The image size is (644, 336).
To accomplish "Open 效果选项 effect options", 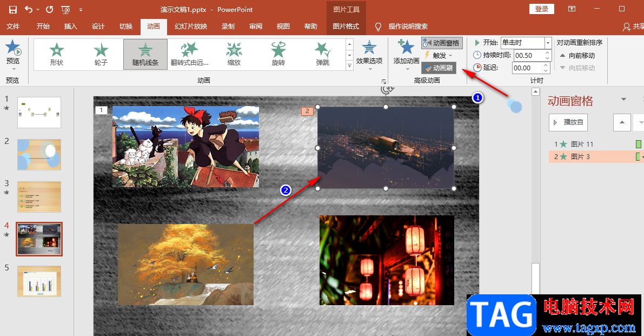I will (x=369, y=55).
